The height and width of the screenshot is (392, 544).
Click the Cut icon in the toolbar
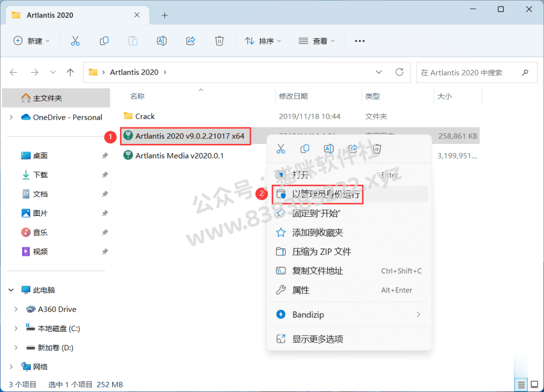point(75,41)
